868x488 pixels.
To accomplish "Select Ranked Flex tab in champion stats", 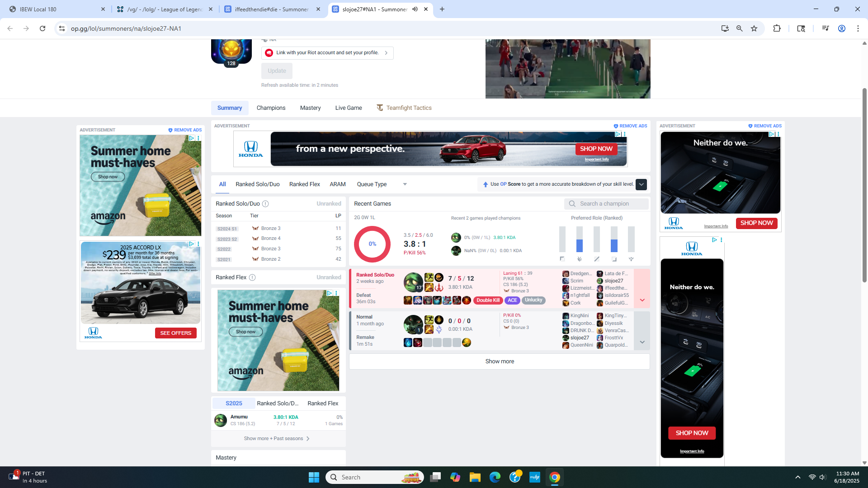I will click(x=323, y=404).
